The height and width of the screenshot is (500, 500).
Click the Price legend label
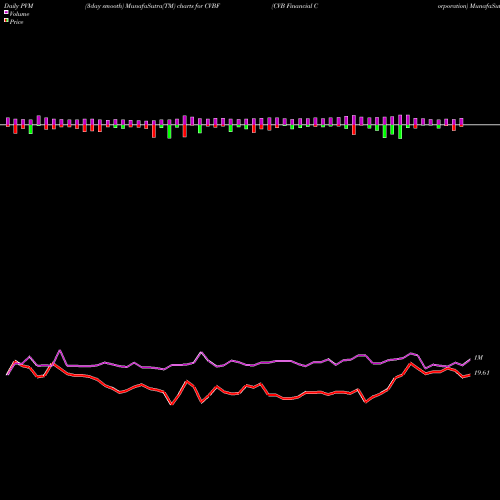[x=16, y=22]
